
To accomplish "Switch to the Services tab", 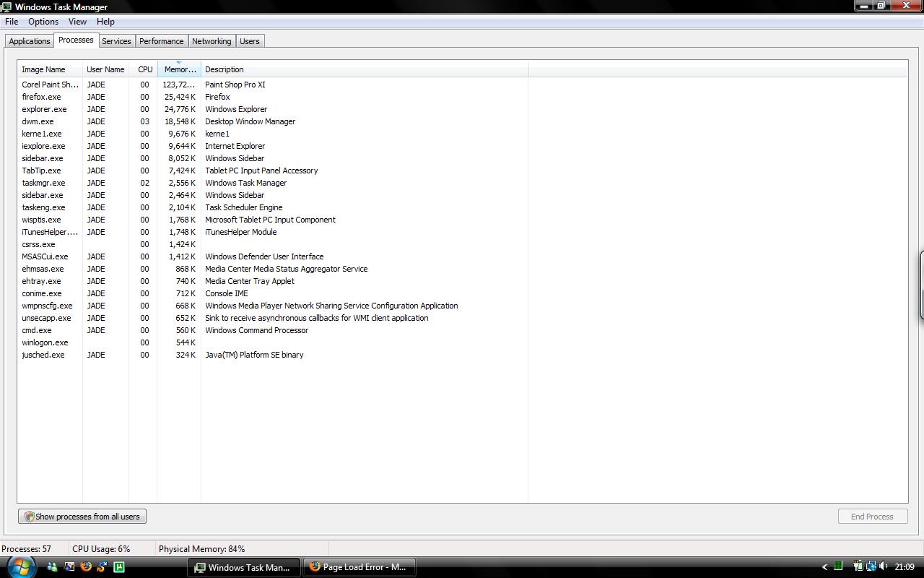I will click(x=116, y=41).
